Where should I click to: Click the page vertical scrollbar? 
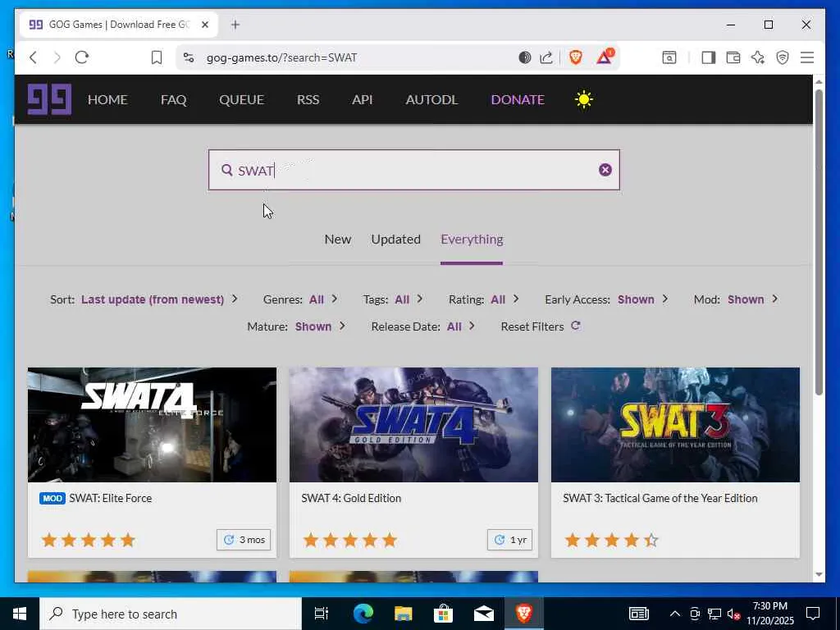click(819, 242)
